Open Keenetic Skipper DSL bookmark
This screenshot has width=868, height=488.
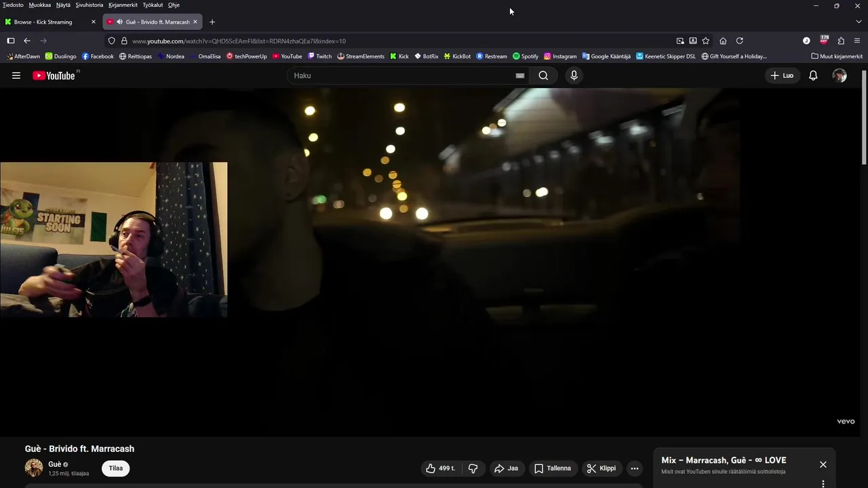[x=666, y=56]
